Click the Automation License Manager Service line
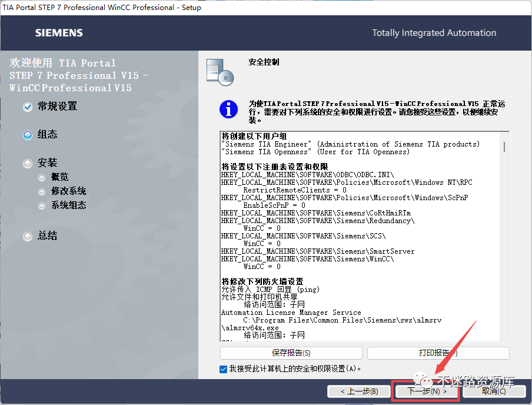The width and height of the screenshot is (532, 405). click(x=291, y=313)
